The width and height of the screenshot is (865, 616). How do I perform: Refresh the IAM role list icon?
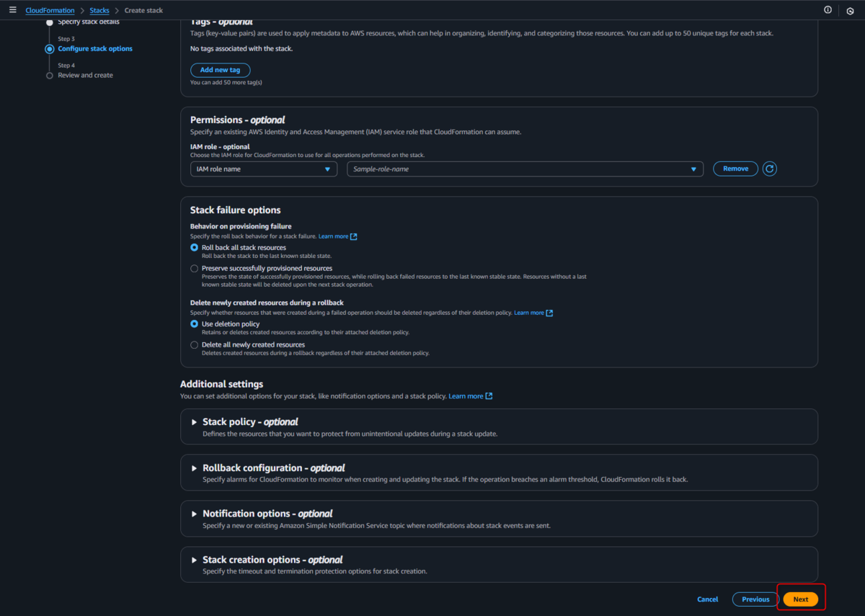pos(770,169)
